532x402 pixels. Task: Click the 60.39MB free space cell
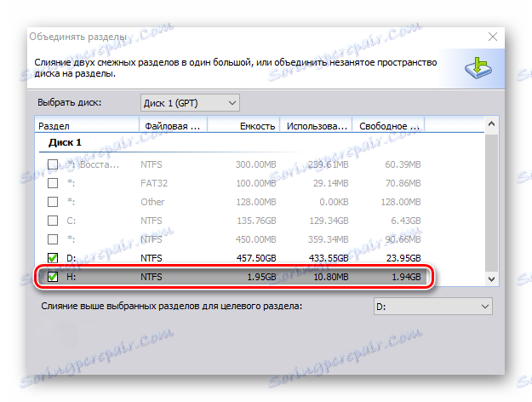[x=403, y=164]
